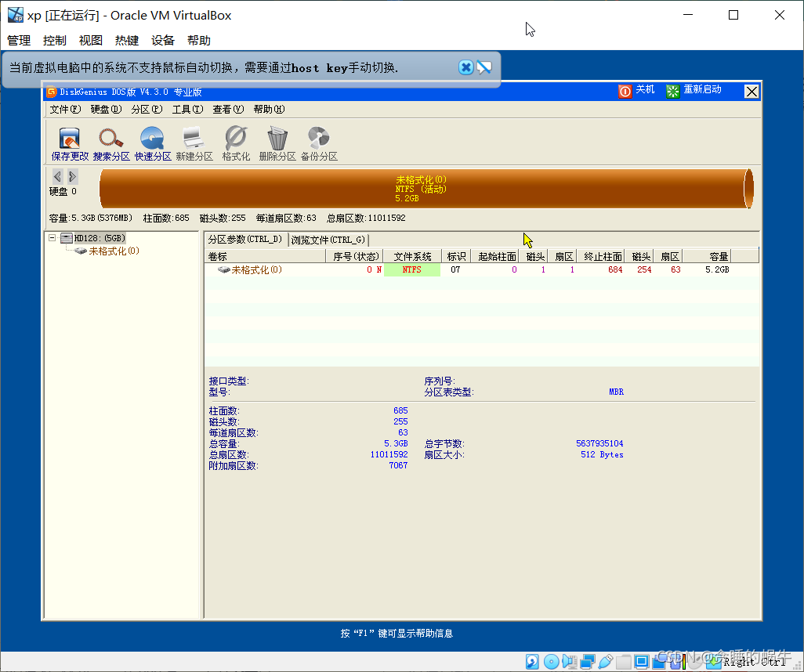The image size is (804, 672).
Task: Click the restart (重新启动) green icon
Action: [672, 91]
